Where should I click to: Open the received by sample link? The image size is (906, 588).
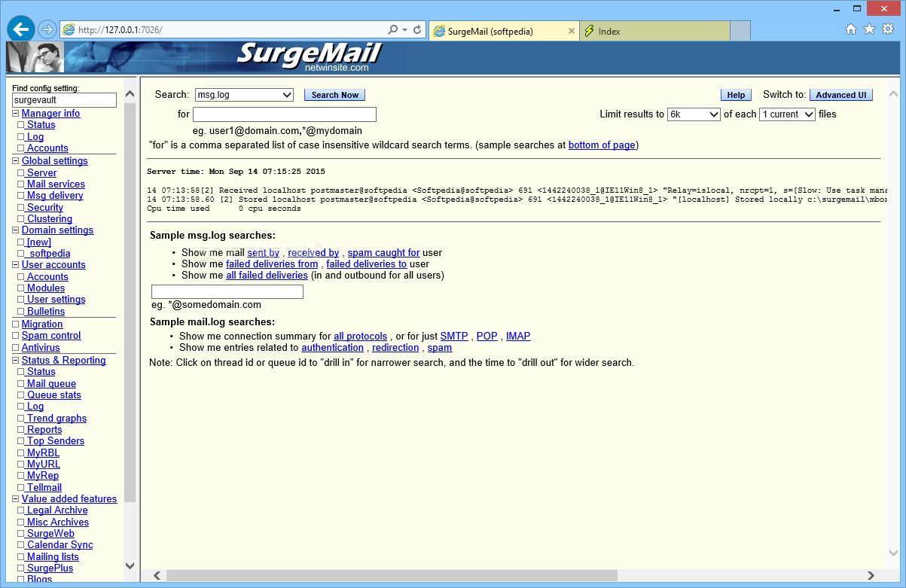point(313,253)
